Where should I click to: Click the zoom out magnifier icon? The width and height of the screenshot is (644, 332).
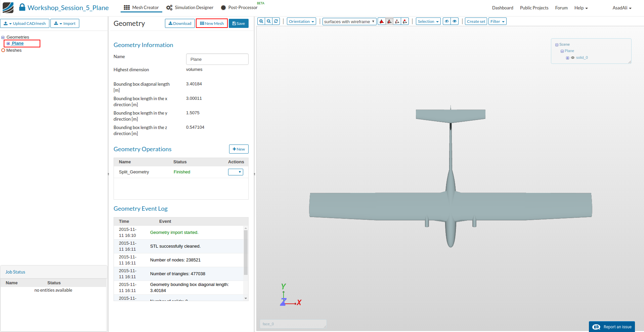269,21
